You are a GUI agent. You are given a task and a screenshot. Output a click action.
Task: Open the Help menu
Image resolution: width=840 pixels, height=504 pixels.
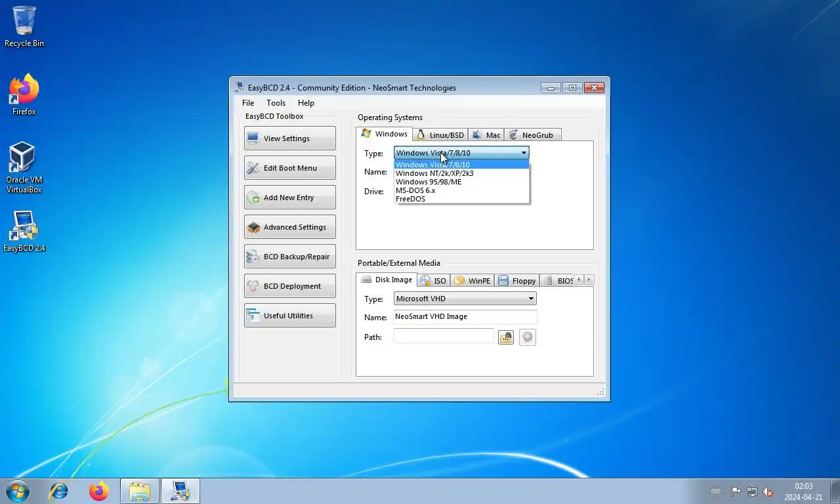[x=306, y=103]
